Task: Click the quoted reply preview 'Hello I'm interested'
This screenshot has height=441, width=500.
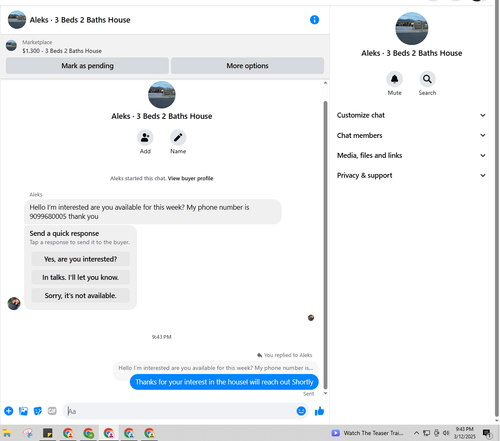Action: pos(215,368)
